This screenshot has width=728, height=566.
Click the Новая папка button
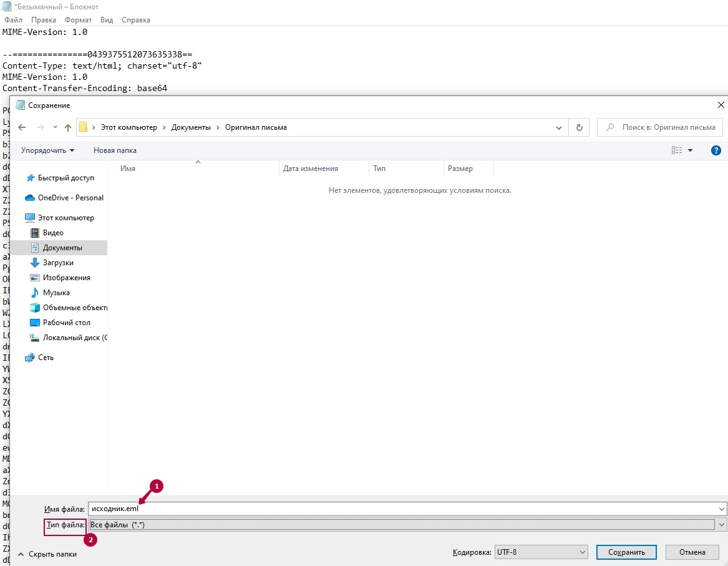click(x=115, y=150)
